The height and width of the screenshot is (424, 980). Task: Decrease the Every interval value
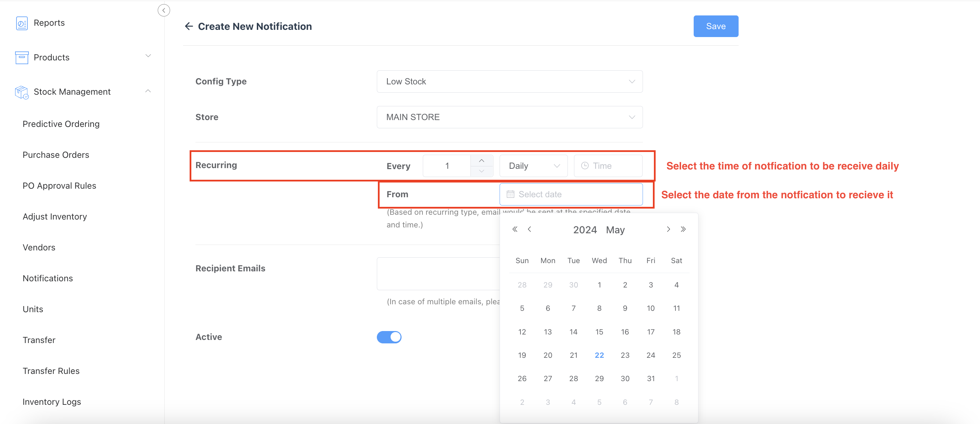(482, 171)
